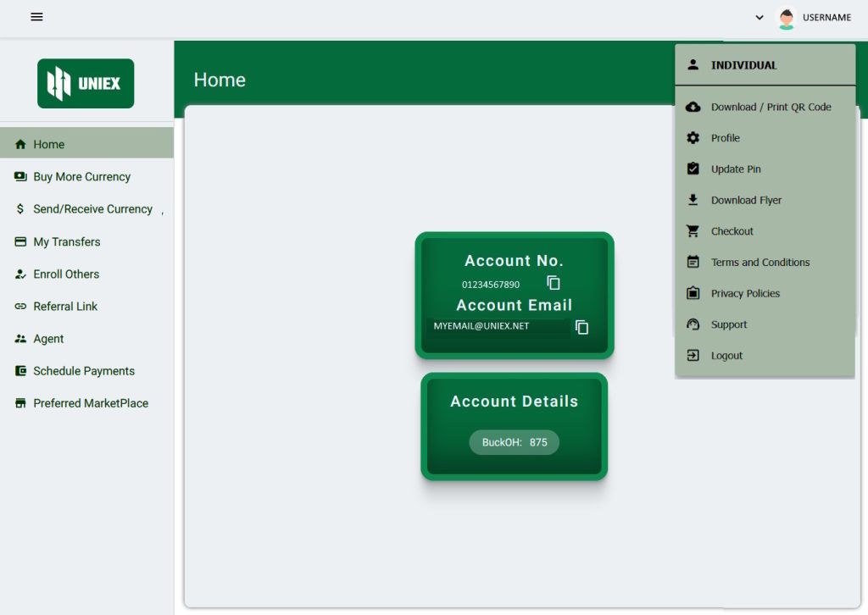Open Download / Print QR Code
The width and height of the screenshot is (868, 615).
coord(771,107)
